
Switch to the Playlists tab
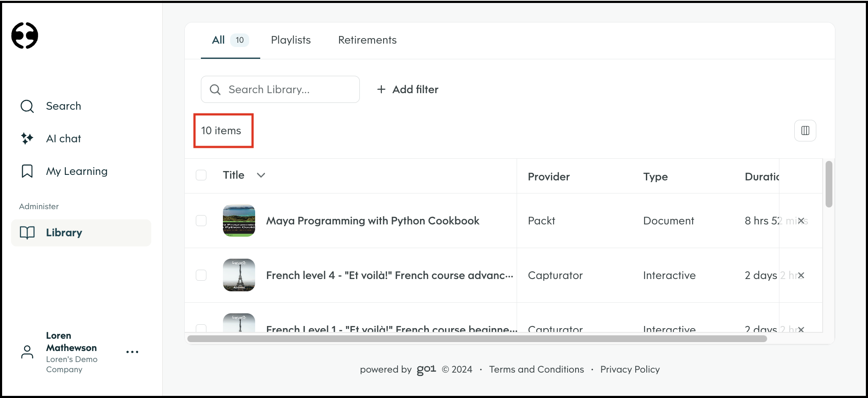(291, 40)
